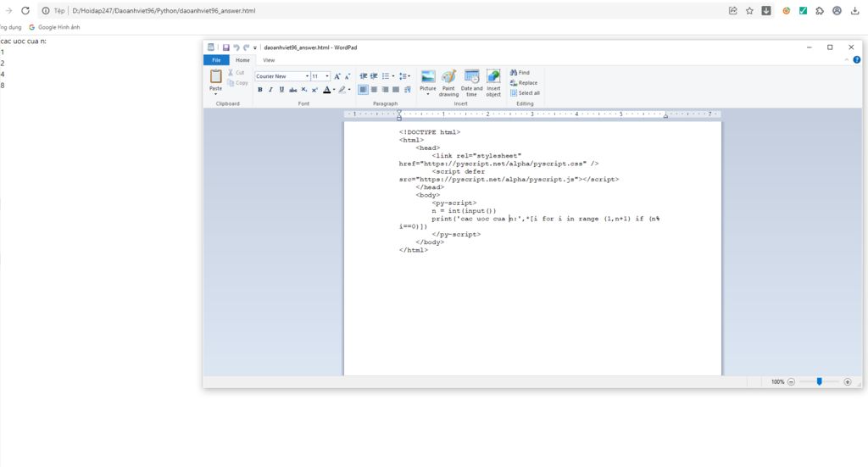Open the Paragraph settings icon
Screen dimensions: 868x467
tap(408, 90)
